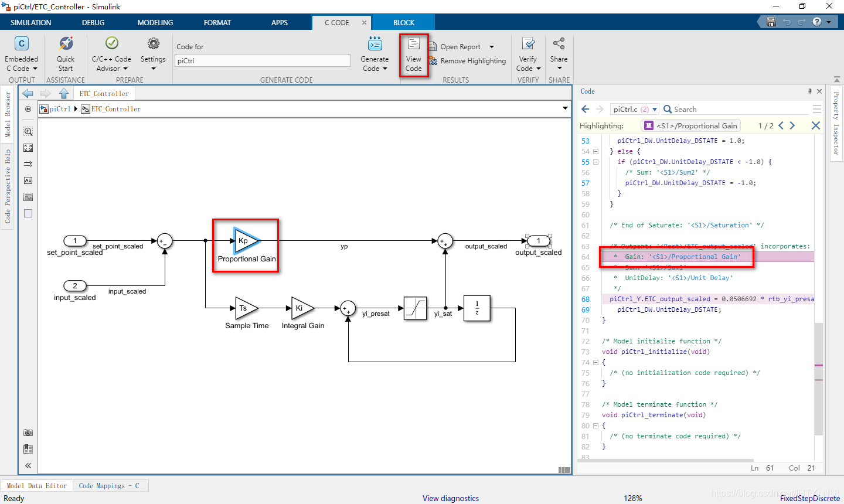844x504 pixels.
Task: Open the Model Browser side tab
Action: coord(8,114)
